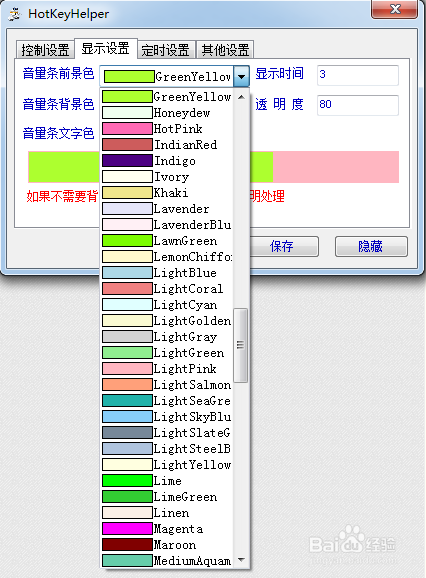Image resolution: width=426 pixels, height=578 pixels.
Task: Select Honeydew in the color list
Action: pyautogui.click(x=167, y=112)
